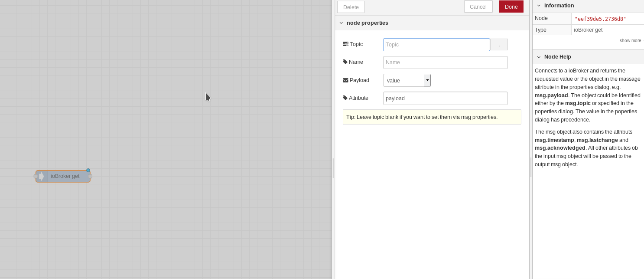This screenshot has width=644, height=279.
Task: Click the Attribute tag icon
Action: click(345, 98)
